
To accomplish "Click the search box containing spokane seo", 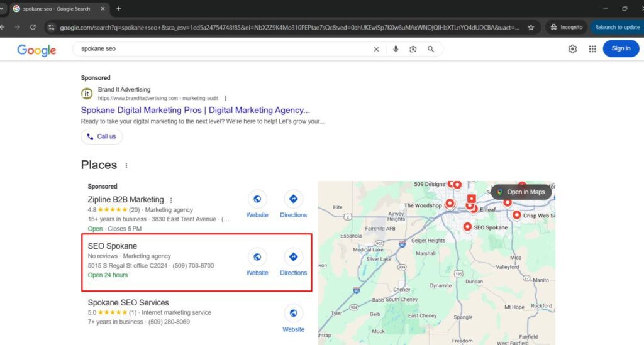I will click(x=224, y=49).
